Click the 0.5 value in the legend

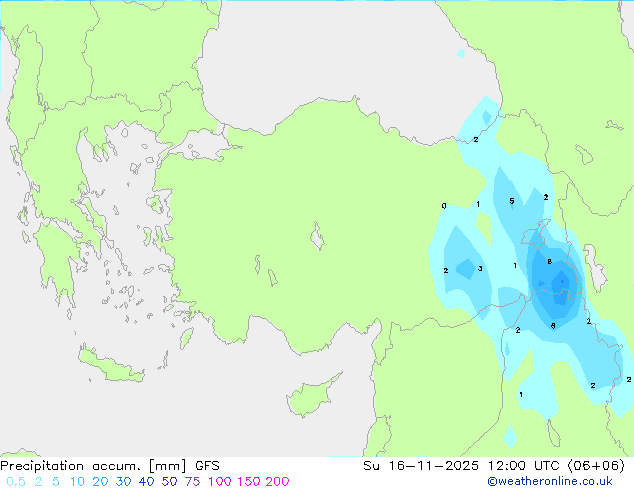pos(16,482)
